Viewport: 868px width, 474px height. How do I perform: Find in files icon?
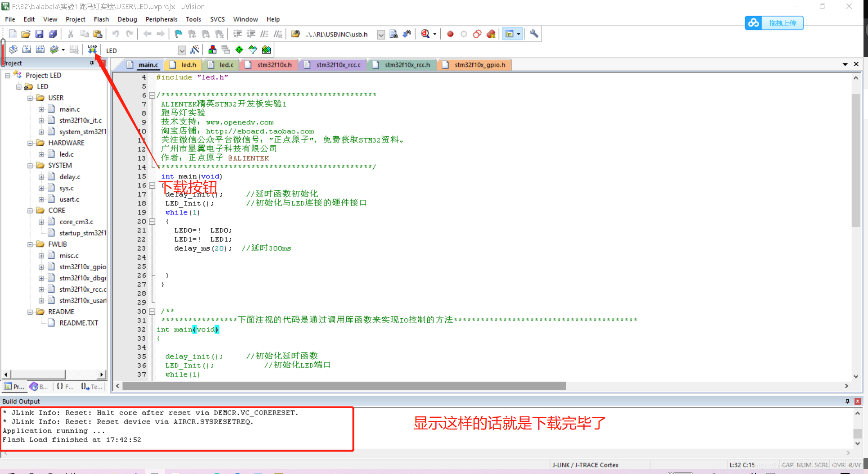tap(295, 34)
